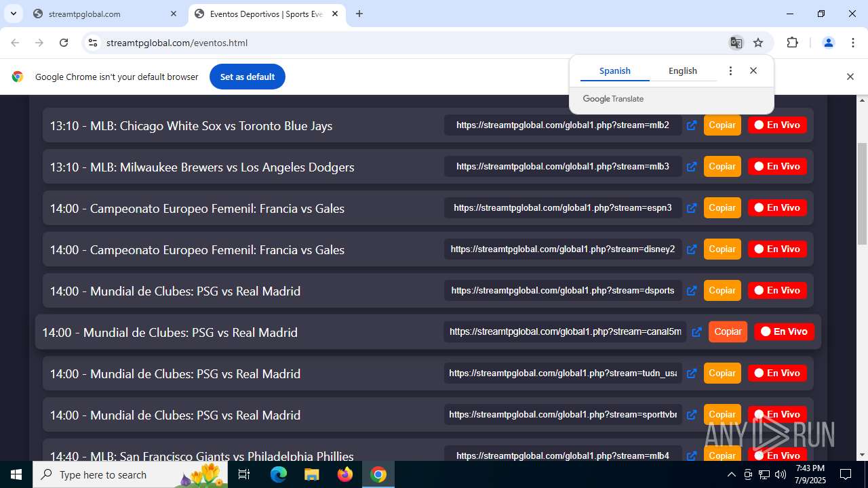Open external link icon for mlb3 stream

click(x=692, y=167)
